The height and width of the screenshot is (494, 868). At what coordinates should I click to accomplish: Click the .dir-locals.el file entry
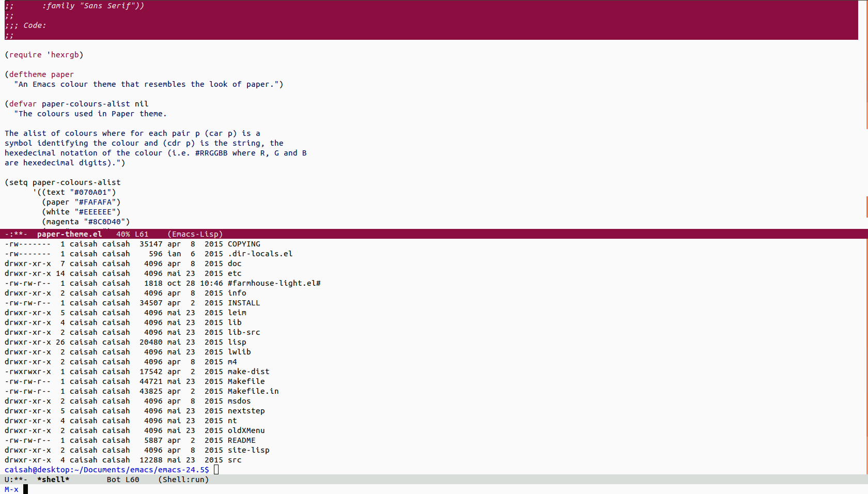coord(260,254)
